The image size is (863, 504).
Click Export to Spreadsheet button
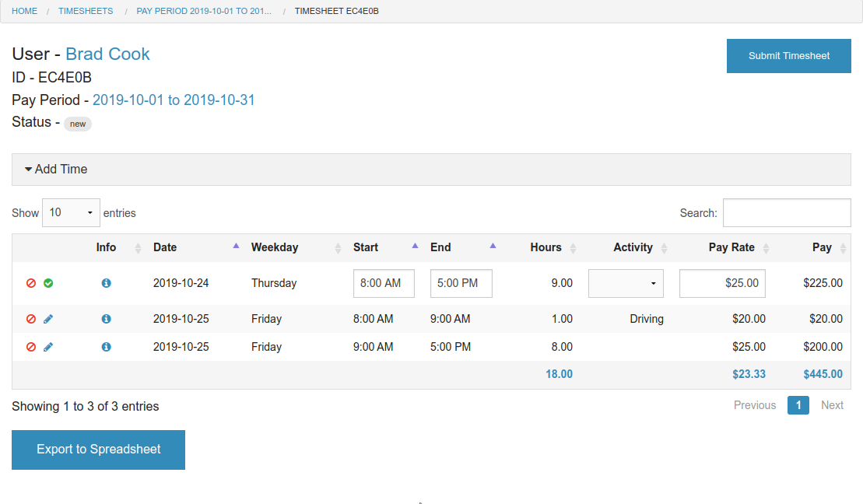click(x=98, y=450)
